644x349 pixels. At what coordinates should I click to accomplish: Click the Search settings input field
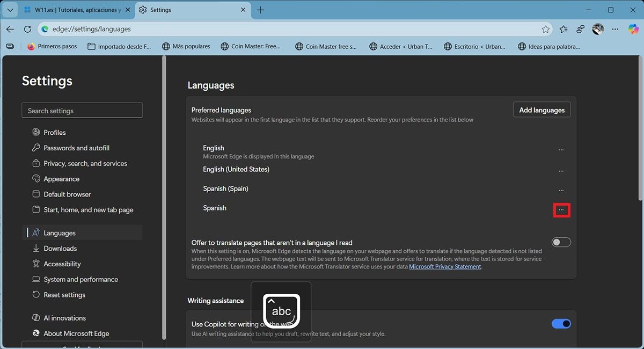[82, 111]
